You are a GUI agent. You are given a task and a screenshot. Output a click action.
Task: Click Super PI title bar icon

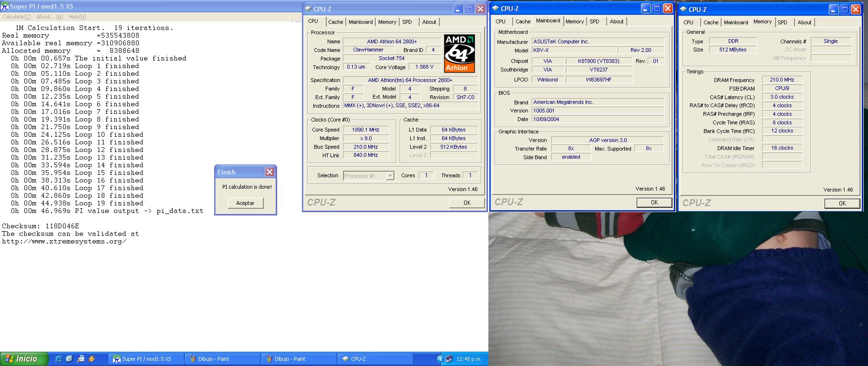tap(4, 6)
